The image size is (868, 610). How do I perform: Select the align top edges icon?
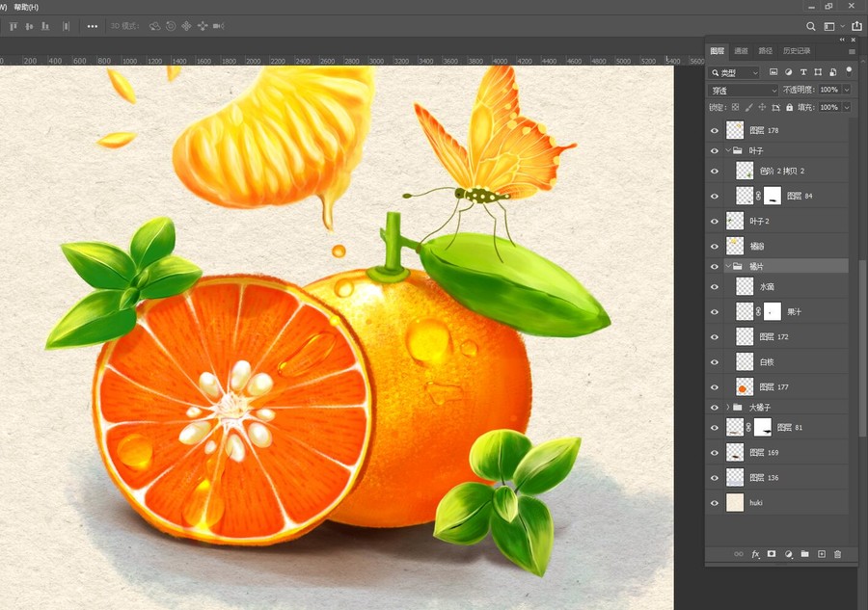14,26
